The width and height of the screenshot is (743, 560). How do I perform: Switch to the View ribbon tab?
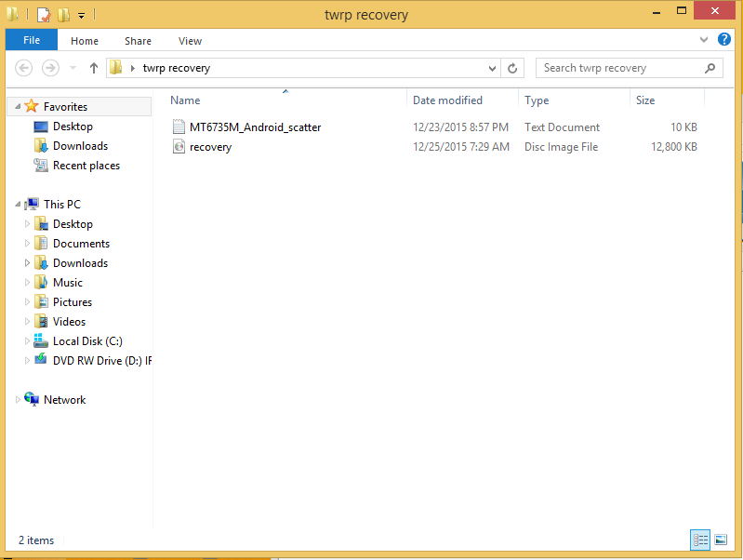(190, 41)
